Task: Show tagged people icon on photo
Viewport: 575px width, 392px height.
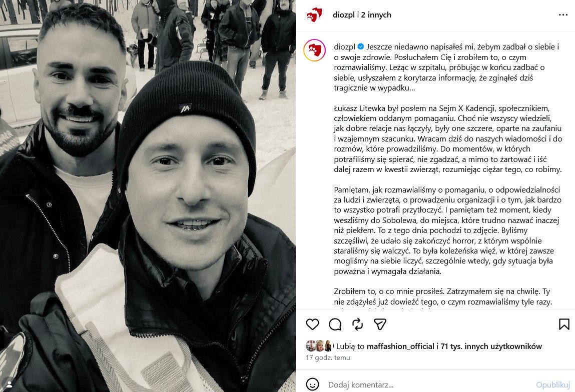Action: [x=10, y=384]
